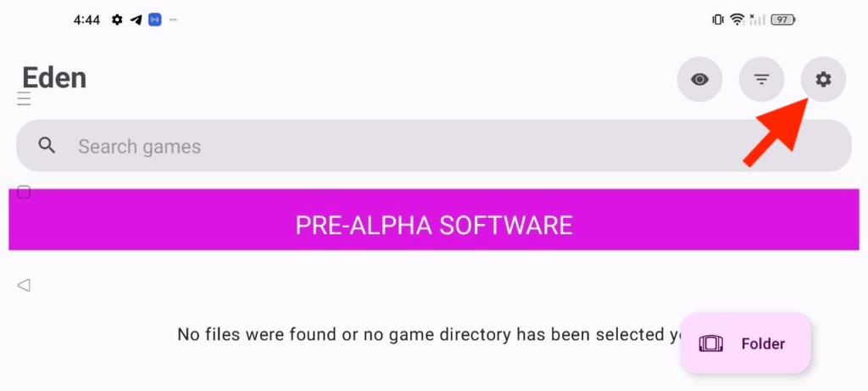Select the Eden app title
The width and height of the screenshot is (868, 391).
pyautogui.click(x=54, y=77)
